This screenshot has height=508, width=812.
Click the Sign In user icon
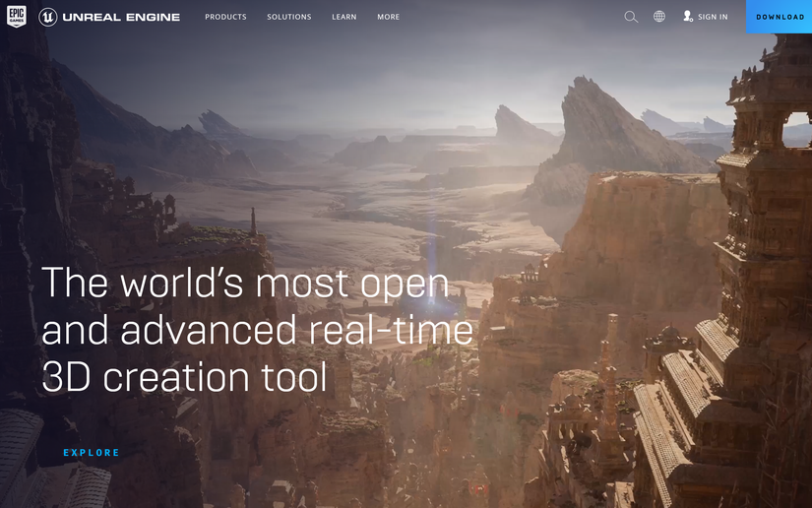point(688,16)
